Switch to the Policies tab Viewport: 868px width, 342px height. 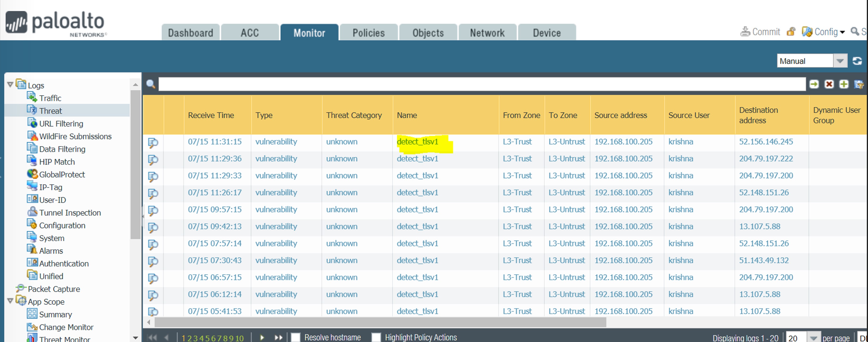coord(368,32)
